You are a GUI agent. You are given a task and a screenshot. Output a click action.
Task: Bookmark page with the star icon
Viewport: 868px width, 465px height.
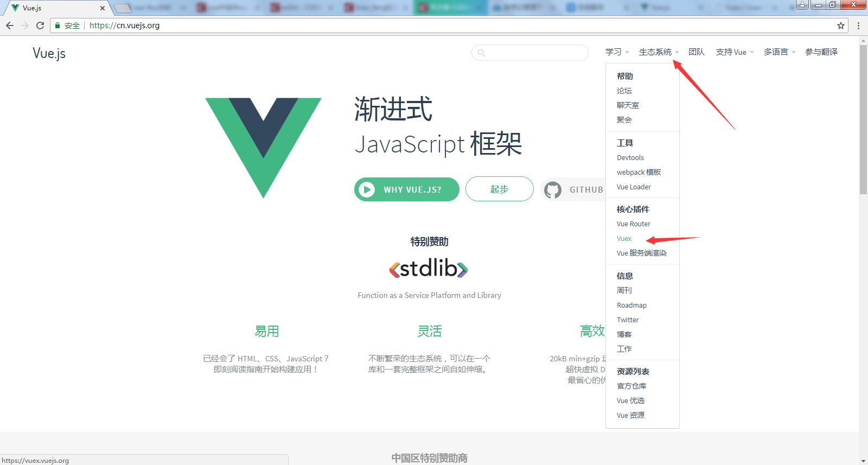point(841,26)
